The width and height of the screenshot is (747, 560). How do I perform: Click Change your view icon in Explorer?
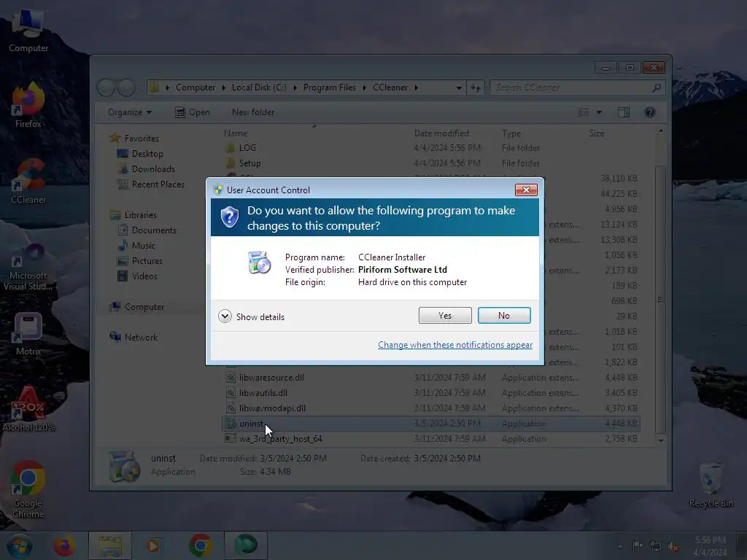[x=584, y=112]
